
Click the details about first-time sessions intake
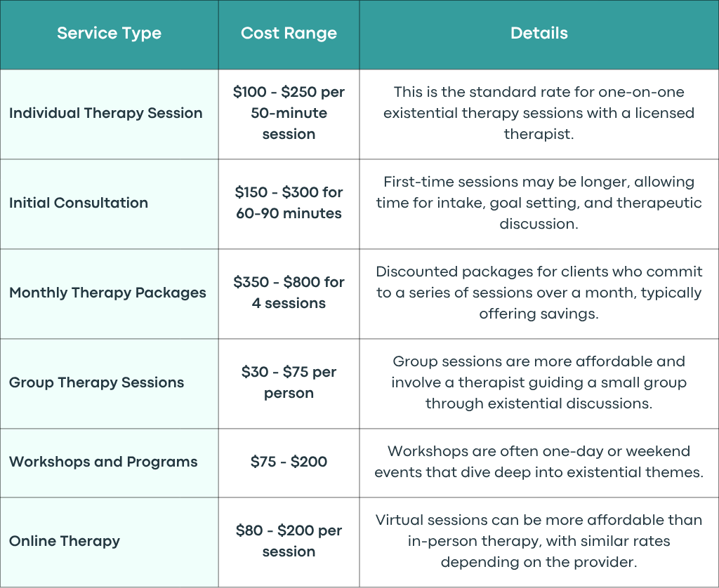click(x=539, y=203)
